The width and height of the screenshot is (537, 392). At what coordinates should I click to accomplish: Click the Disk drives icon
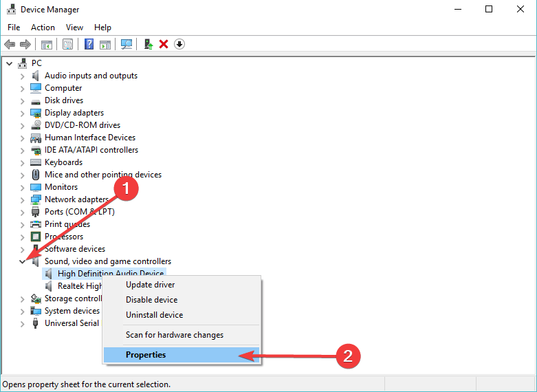[36, 101]
